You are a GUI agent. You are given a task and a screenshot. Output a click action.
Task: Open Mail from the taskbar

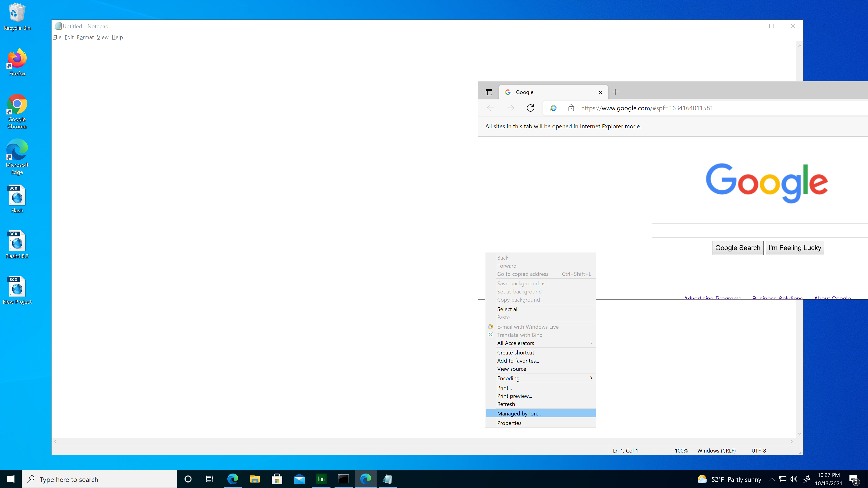coord(299,479)
